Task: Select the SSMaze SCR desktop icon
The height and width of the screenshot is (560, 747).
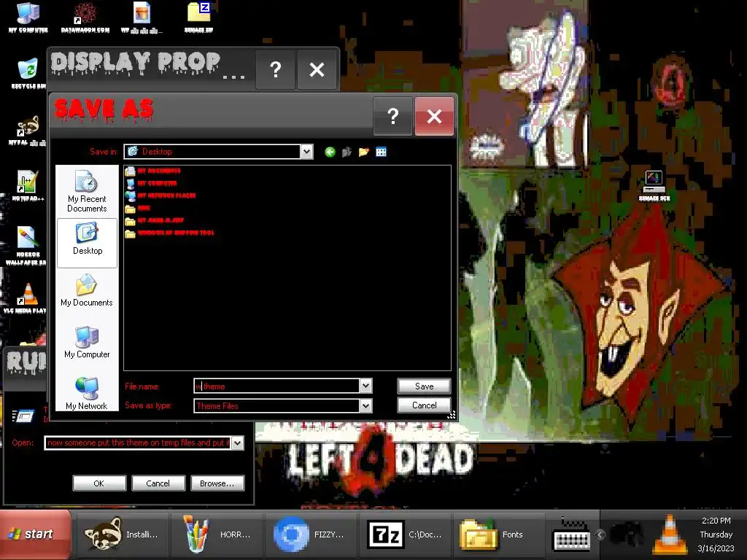Action: coord(654,186)
